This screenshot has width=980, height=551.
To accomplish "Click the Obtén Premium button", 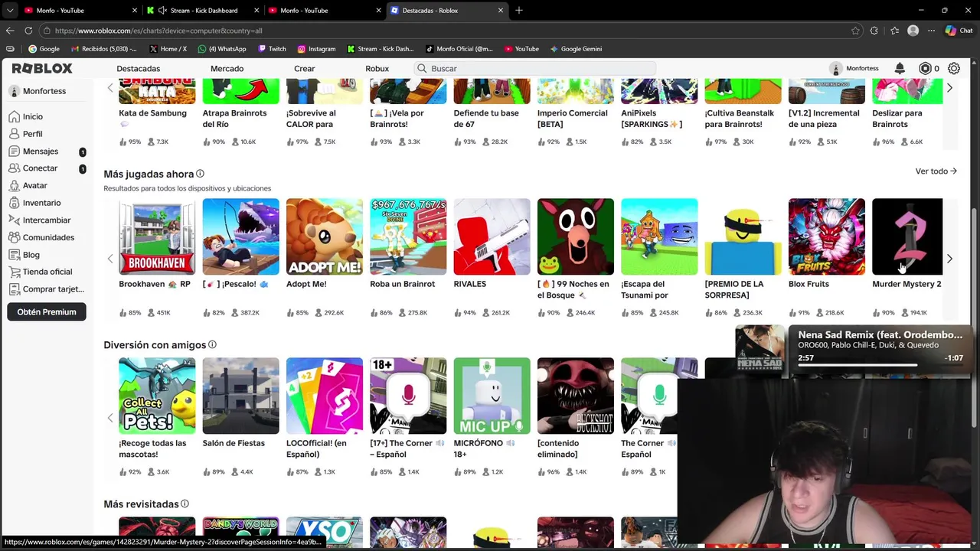I will [47, 311].
